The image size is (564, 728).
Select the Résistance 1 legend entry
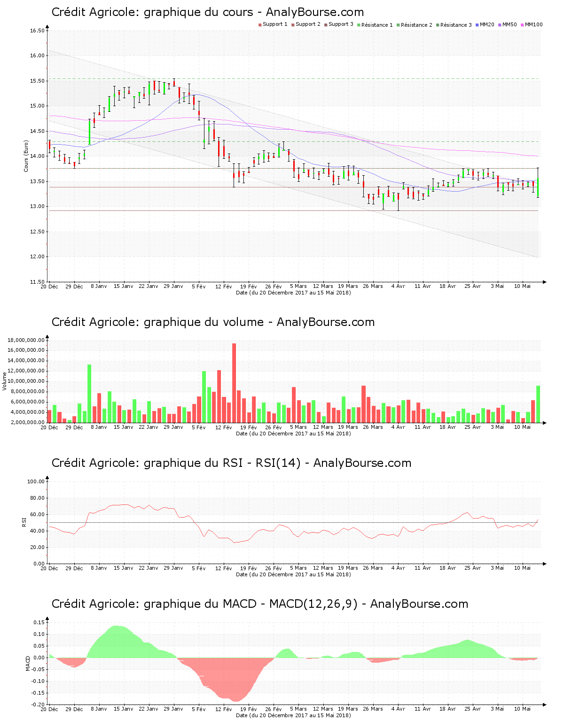coord(375,25)
